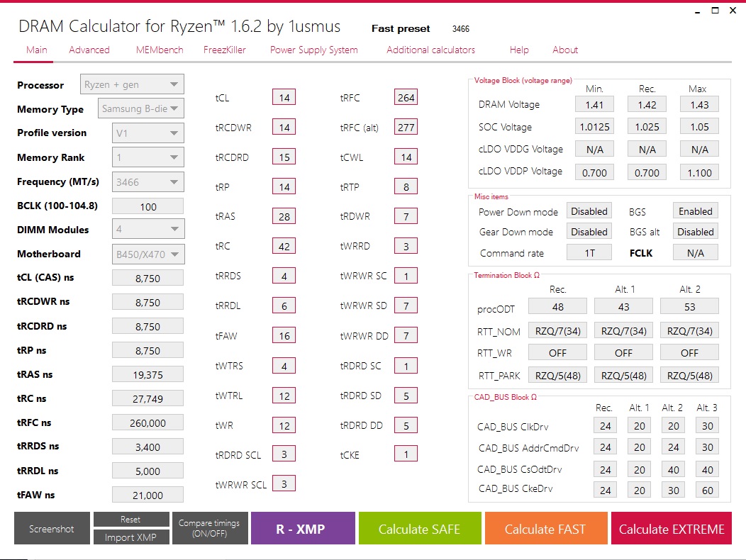
Task: Click Calculate EXTREME
Action: click(672, 528)
